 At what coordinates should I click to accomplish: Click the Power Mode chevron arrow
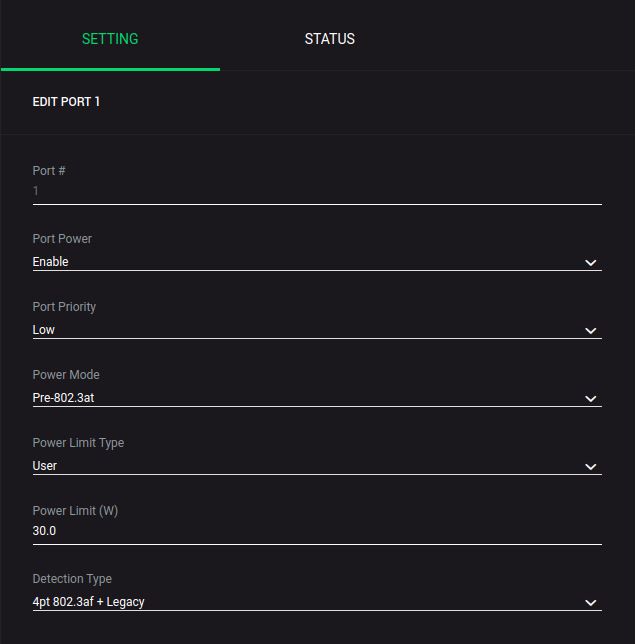[590, 399]
